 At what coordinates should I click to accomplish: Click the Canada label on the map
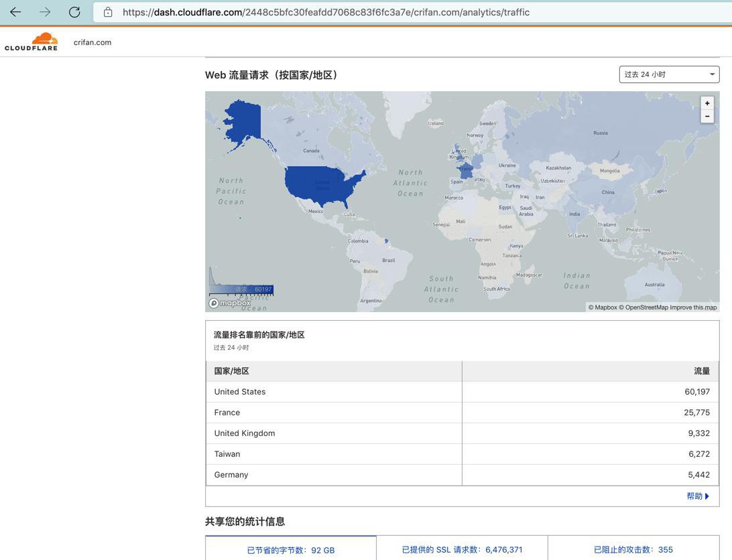coord(312,151)
